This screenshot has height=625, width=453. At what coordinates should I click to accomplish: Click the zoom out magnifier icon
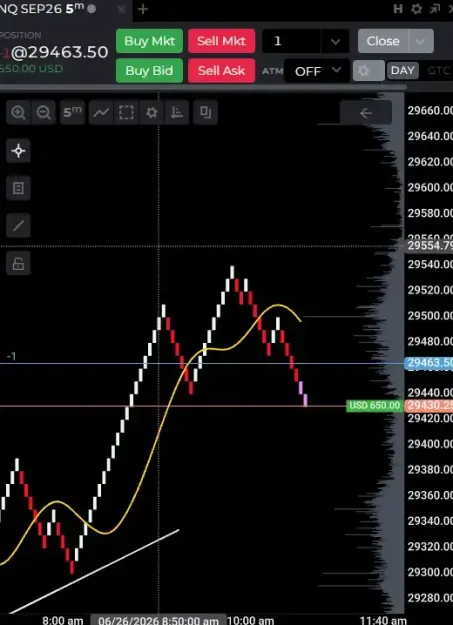point(44,113)
